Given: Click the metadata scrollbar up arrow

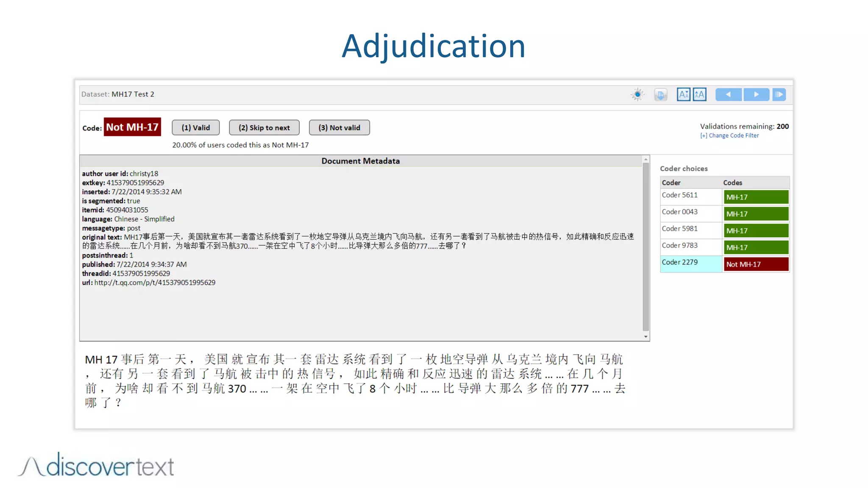Looking at the screenshot, I should pyautogui.click(x=646, y=160).
